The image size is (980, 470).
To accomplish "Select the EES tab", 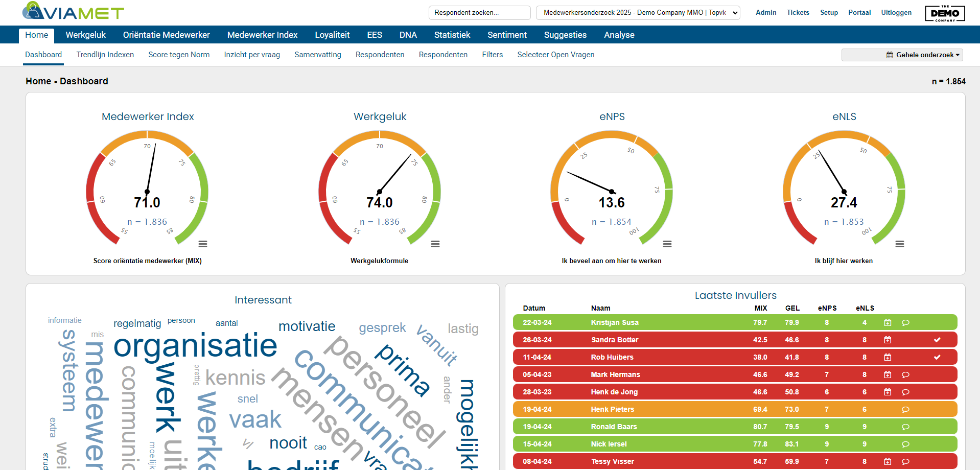I will pyautogui.click(x=375, y=35).
